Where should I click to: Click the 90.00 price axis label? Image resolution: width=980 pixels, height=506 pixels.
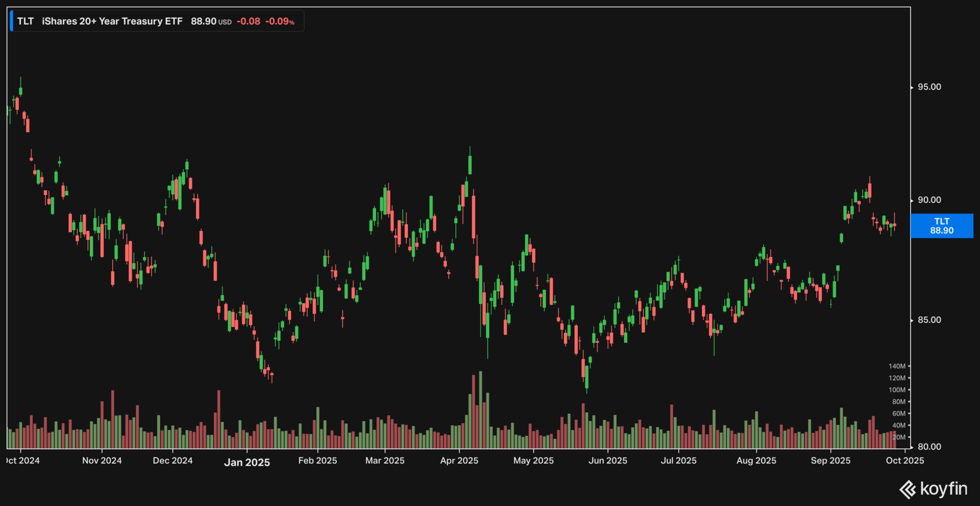click(x=929, y=200)
